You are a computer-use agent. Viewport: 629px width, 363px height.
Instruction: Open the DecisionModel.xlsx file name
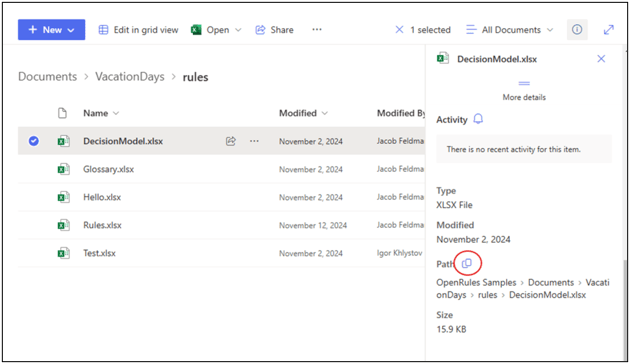coord(123,141)
